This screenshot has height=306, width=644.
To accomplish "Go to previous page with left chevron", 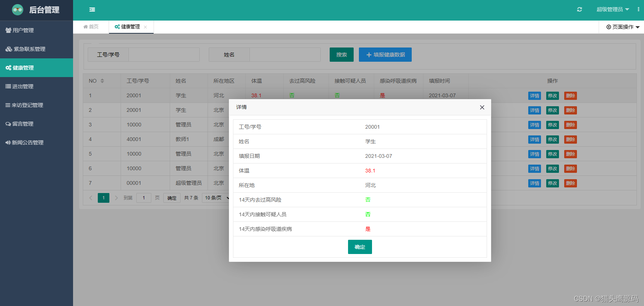I will pyautogui.click(x=91, y=198).
